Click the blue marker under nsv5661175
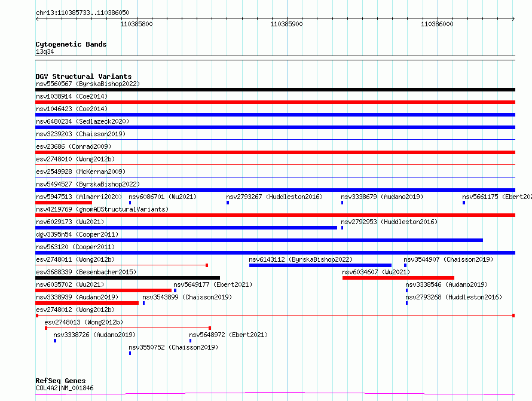The height and width of the screenshot is (401, 532). (x=464, y=203)
